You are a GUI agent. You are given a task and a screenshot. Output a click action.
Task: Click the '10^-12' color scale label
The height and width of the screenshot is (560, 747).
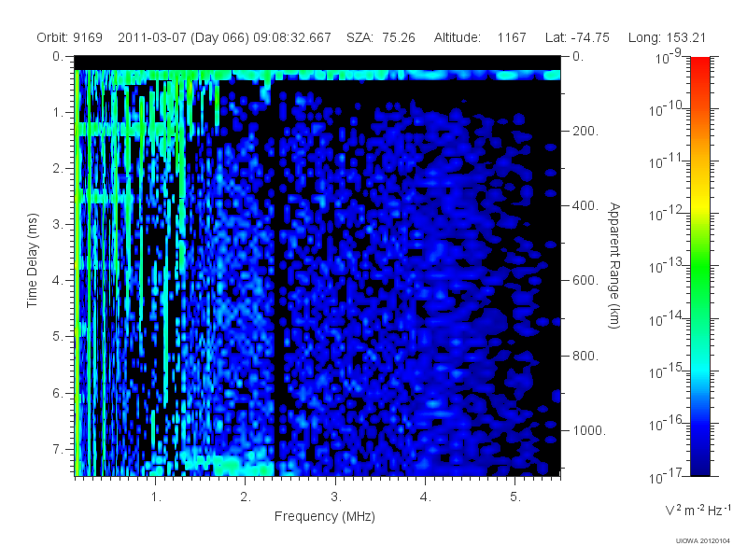point(666,215)
